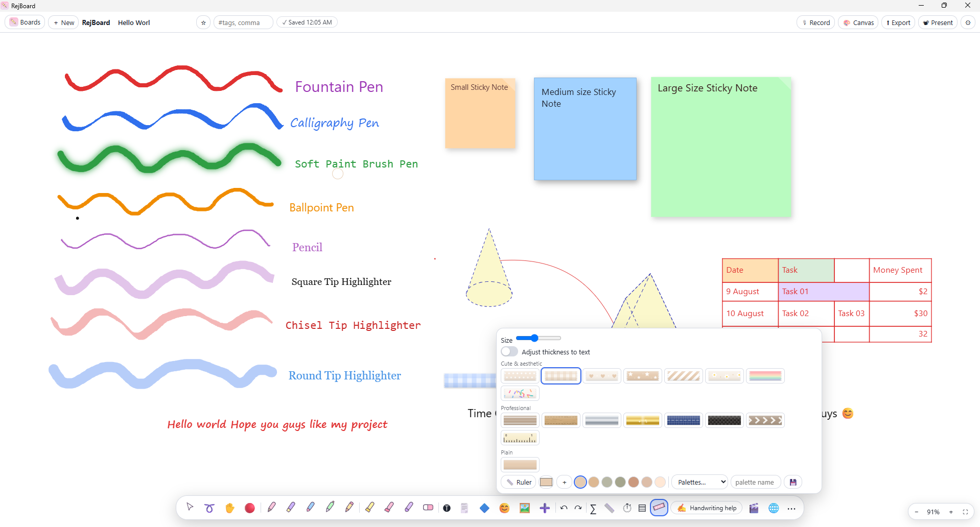Click the undo arrow
The image size is (980, 527).
click(x=564, y=508)
